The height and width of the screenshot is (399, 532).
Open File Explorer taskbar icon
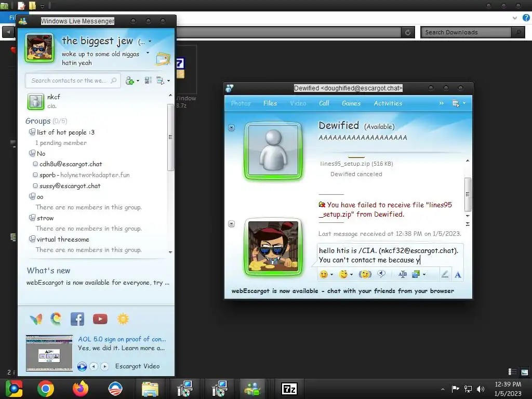coord(150,389)
